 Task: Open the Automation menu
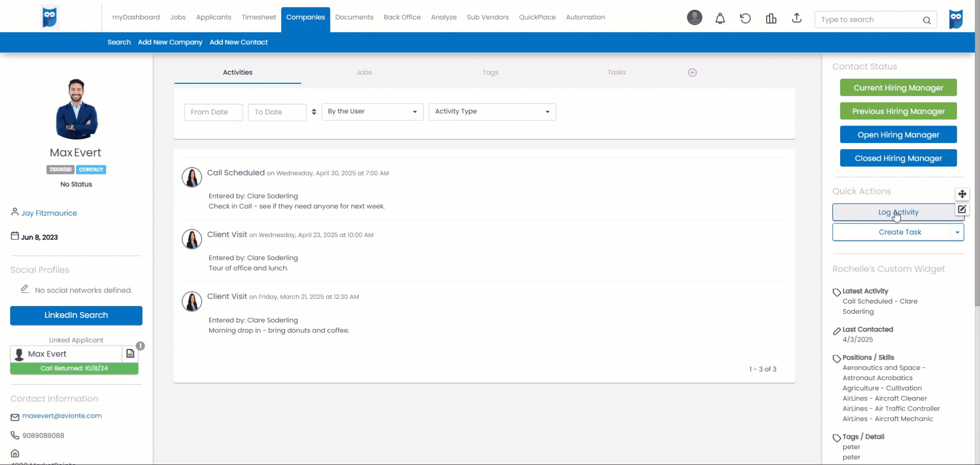pyautogui.click(x=585, y=17)
